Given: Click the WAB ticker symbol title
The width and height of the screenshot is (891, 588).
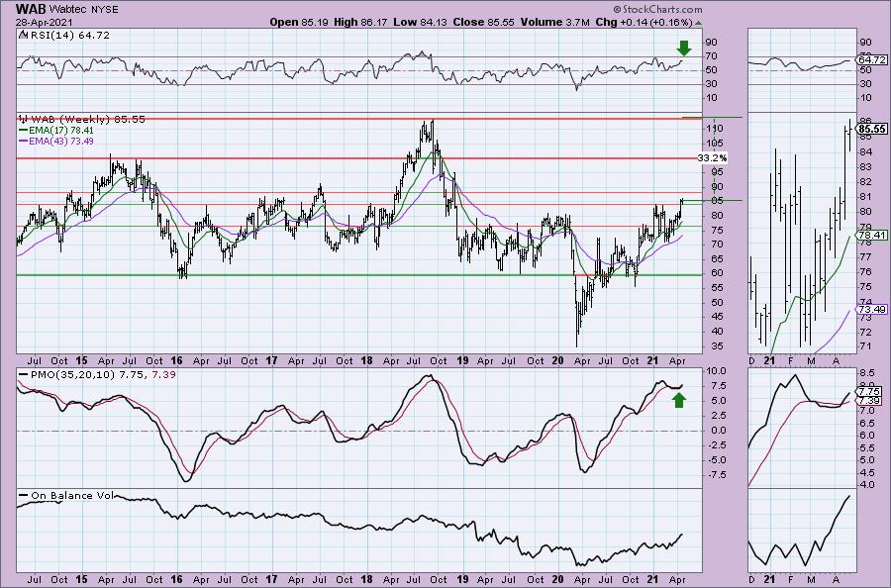Looking at the screenshot, I should pos(31,9).
